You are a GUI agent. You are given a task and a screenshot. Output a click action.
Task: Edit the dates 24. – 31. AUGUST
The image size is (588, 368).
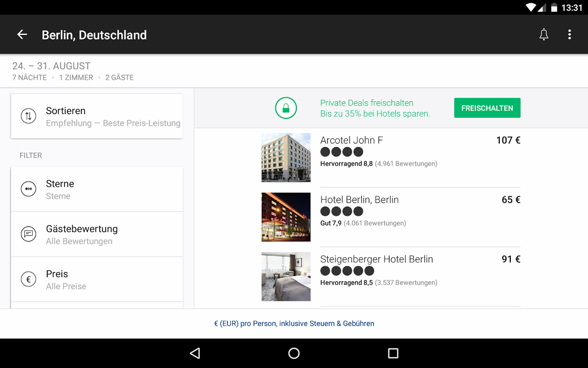tap(51, 66)
